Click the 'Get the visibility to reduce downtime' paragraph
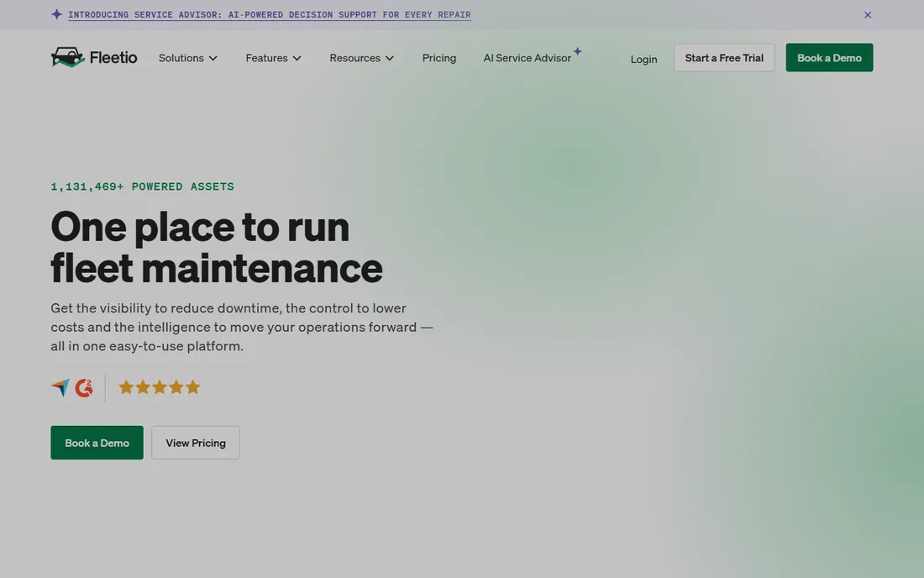Image resolution: width=924 pixels, height=578 pixels. pos(242,327)
